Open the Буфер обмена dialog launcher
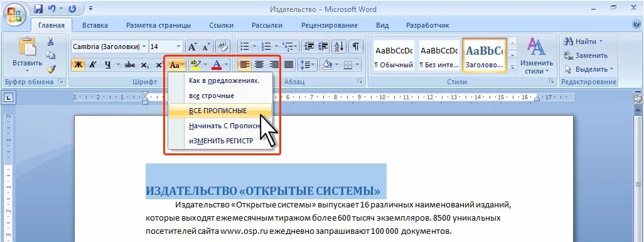The height and width of the screenshot is (242, 644). 61,82
